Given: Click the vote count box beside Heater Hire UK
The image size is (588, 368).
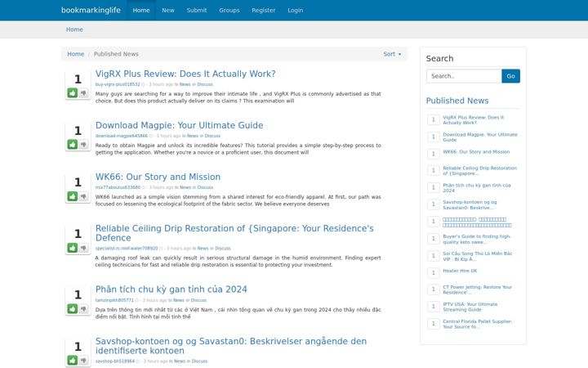Looking at the screenshot, I should pos(433,272).
